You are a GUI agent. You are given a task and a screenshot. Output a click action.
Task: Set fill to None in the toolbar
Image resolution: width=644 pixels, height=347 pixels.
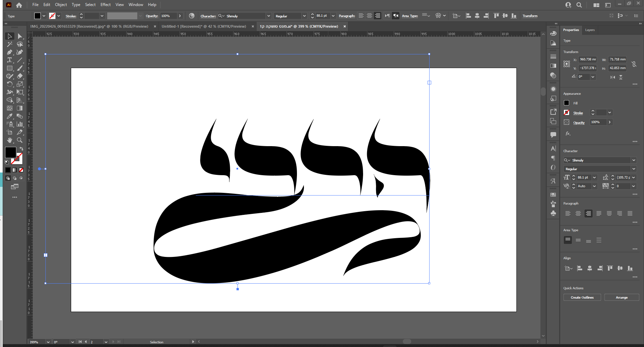point(21,170)
